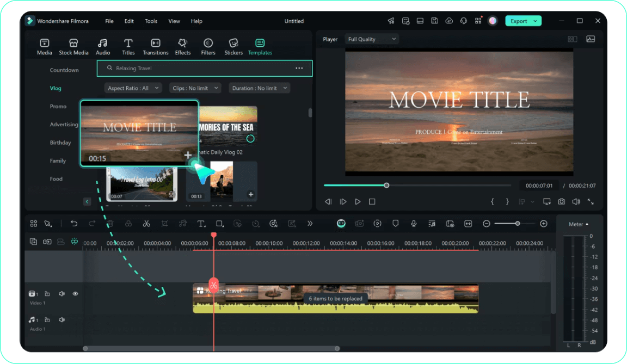Collapse the template category sidebar

87,201
